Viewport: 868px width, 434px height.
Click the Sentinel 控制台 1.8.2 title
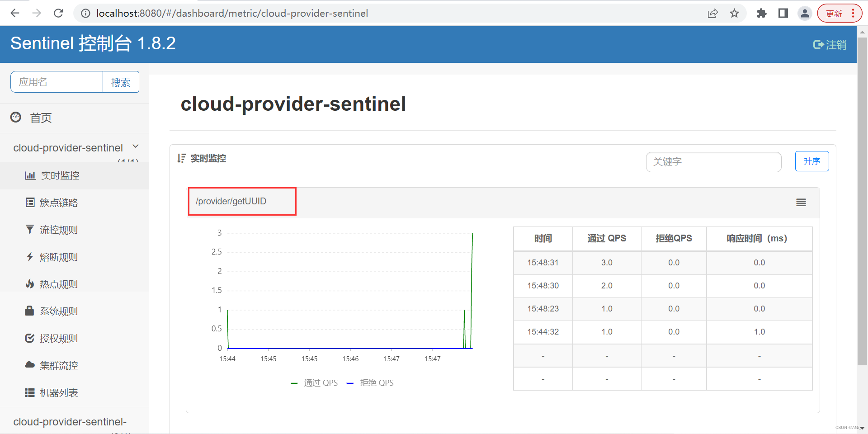tap(93, 43)
